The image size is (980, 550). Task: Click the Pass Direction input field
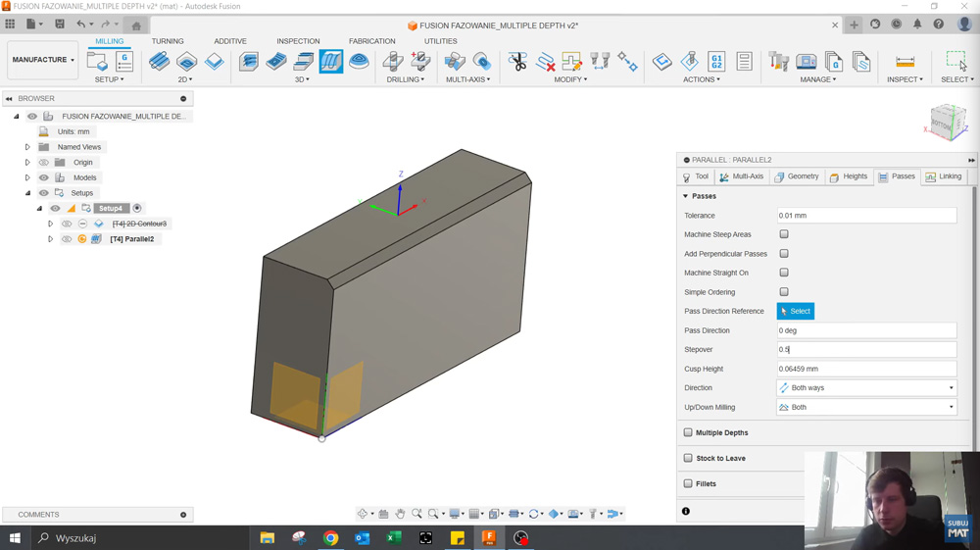pyautogui.click(x=866, y=330)
